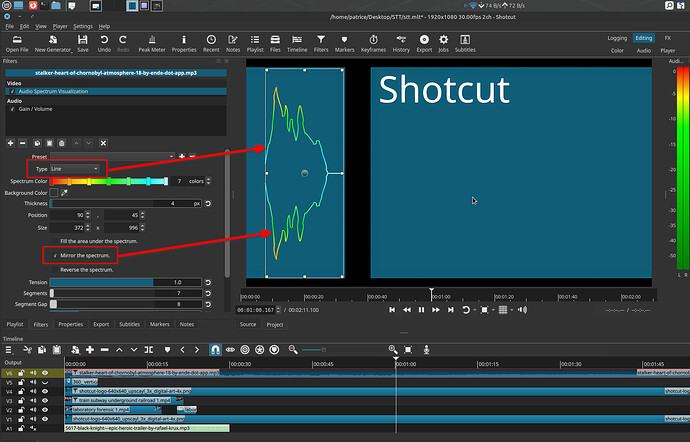Disable Mirror the spectrum checkbox
Image resolution: width=690 pixels, height=442 pixels.
coord(56,256)
